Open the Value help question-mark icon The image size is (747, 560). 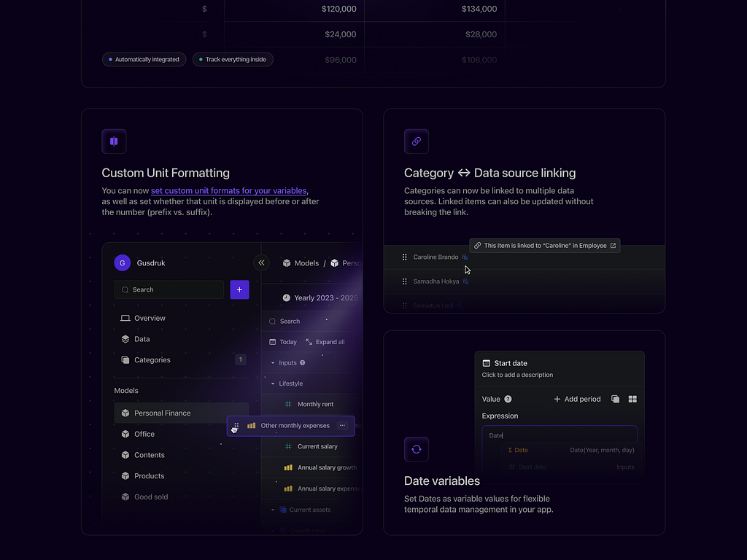(x=509, y=399)
